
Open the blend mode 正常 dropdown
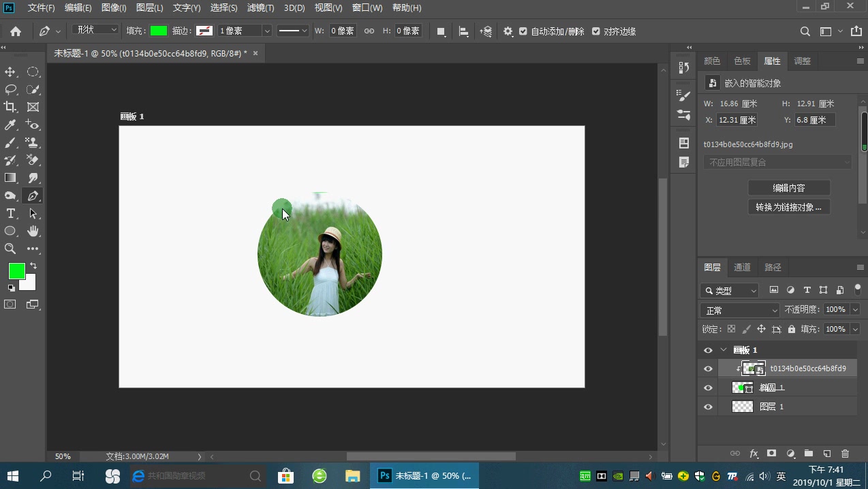[x=740, y=311]
